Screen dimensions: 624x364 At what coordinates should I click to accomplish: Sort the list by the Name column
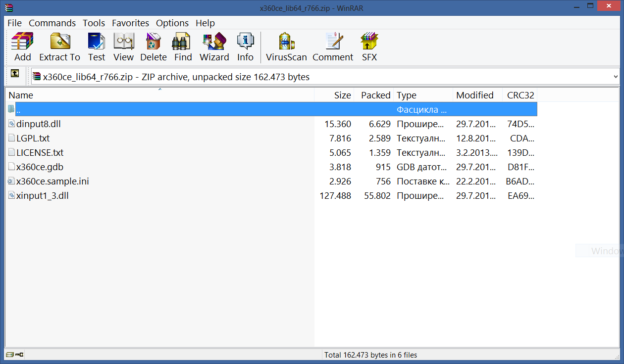159,95
